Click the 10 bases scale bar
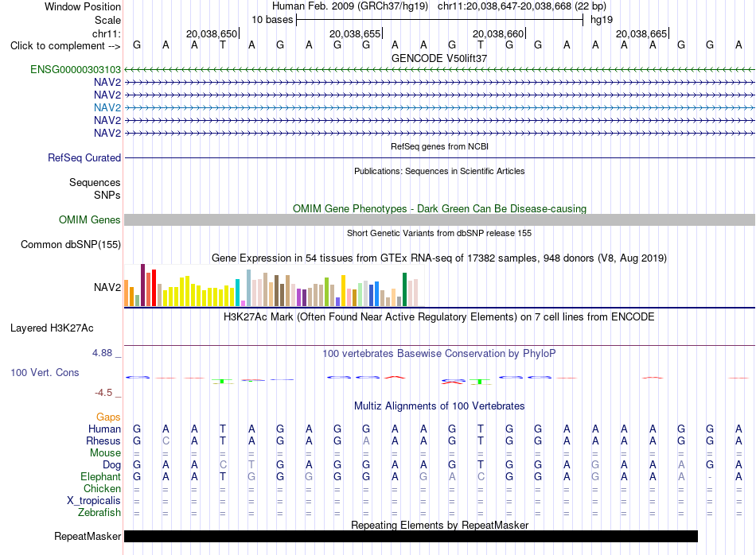756x555 pixels. click(440, 20)
